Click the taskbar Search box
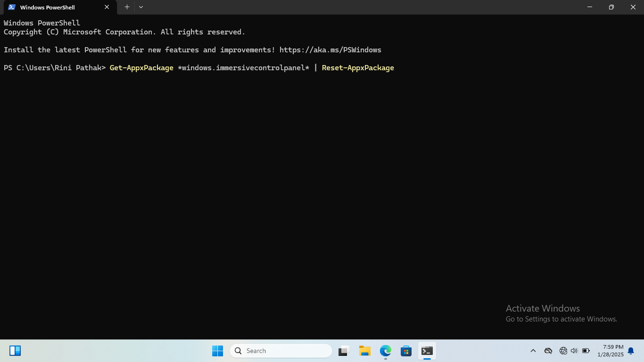The height and width of the screenshot is (362, 644). tap(281, 351)
